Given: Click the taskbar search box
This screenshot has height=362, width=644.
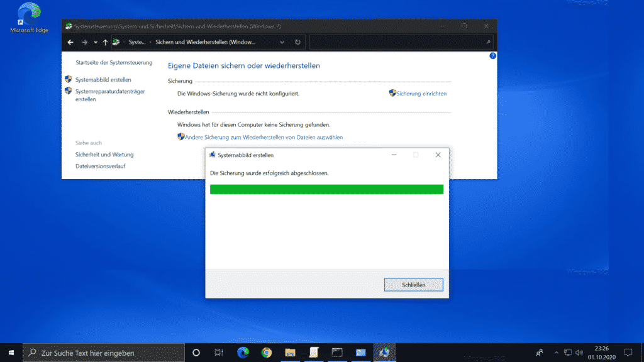Looking at the screenshot, I should 104,353.
